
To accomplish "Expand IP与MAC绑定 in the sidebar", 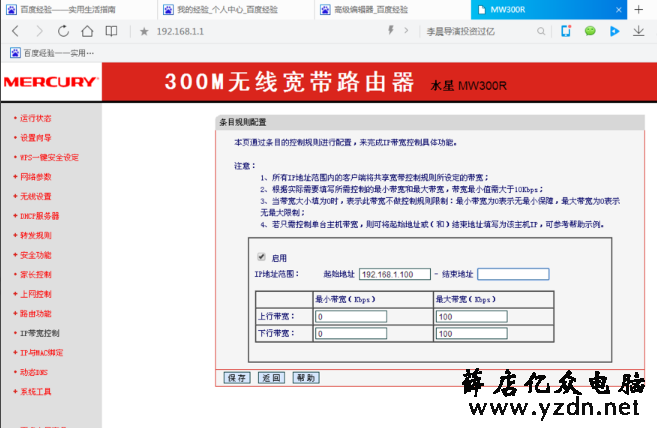I will 41,353.
